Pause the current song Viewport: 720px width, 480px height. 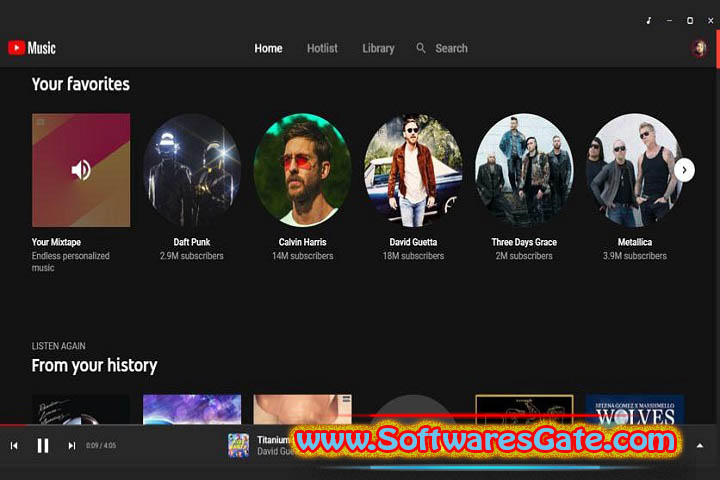43,446
